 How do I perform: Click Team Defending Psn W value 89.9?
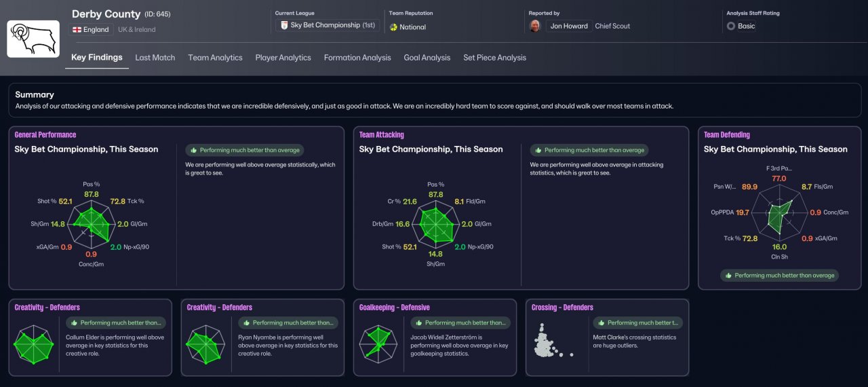coord(750,187)
